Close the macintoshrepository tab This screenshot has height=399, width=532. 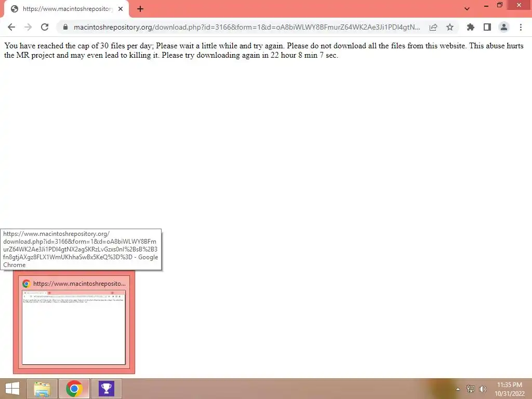pyautogui.click(x=121, y=9)
